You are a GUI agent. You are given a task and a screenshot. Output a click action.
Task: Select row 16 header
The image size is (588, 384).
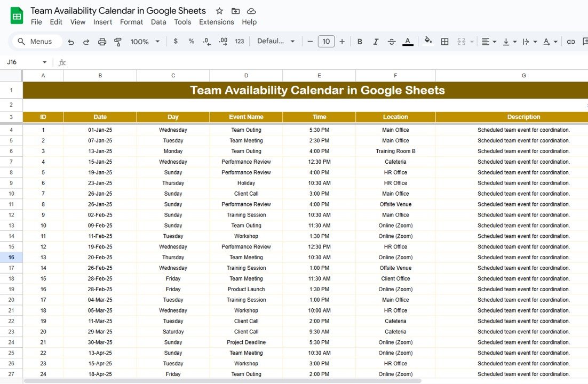(11, 257)
